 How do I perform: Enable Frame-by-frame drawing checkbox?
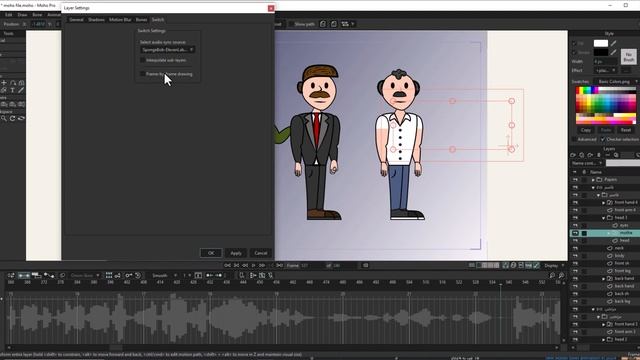click(x=142, y=74)
